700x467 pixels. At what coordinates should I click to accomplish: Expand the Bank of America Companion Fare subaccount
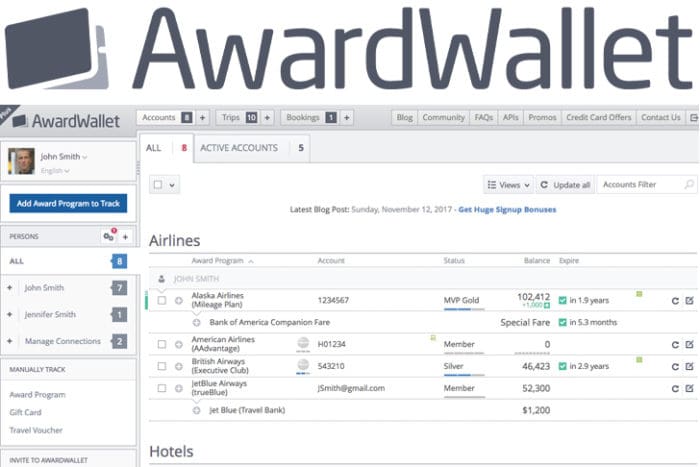click(196, 322)
